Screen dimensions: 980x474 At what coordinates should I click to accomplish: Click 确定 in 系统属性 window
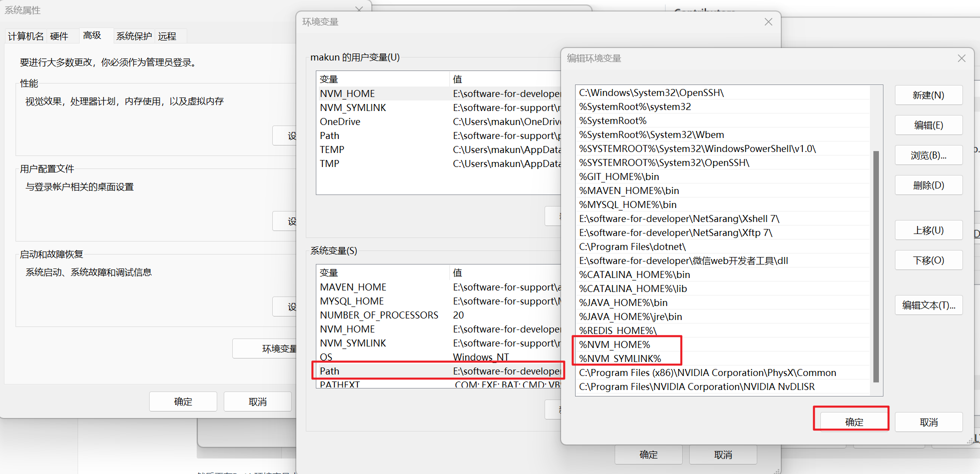click(183, 401)
